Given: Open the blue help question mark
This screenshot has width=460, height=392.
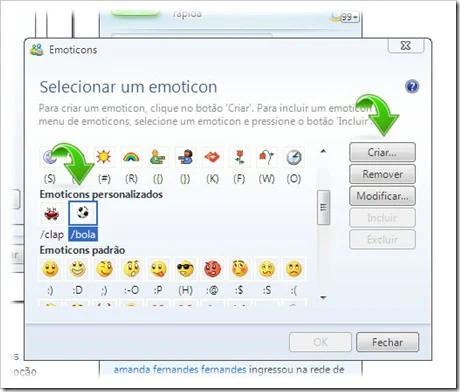Looking at the screenshot, I should 412,87.
